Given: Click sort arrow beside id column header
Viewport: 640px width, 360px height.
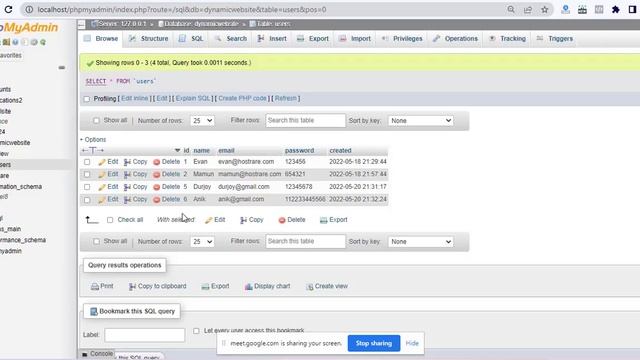Looking at the screenshot, I should coord(177,150).
